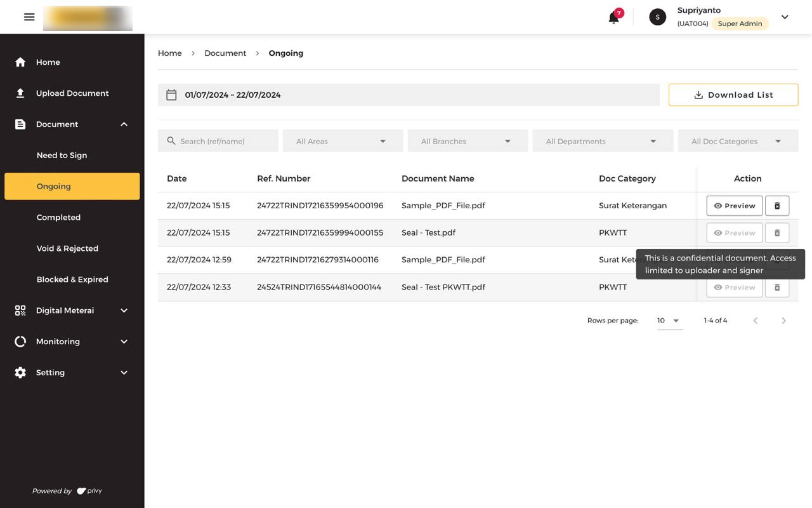Open the All Areas dropdown
The image size is (812, 508).
pos(343,141)
